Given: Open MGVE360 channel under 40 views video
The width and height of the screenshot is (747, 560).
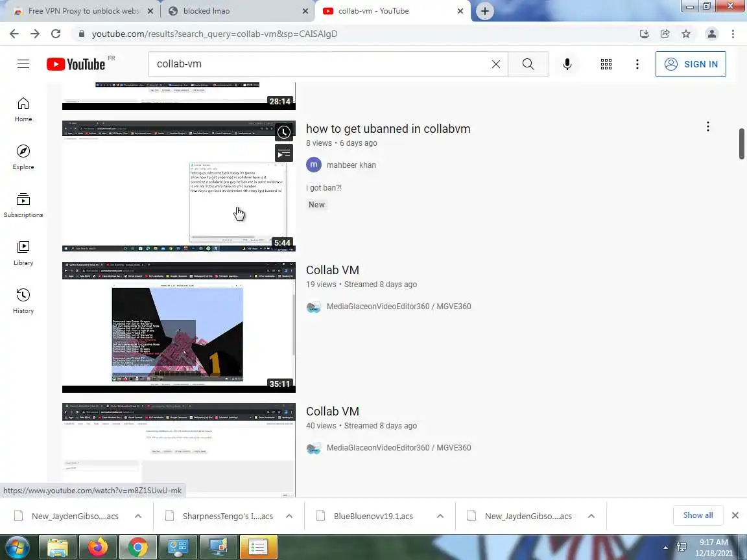Looking at the screenshot, I should (399, 448).
